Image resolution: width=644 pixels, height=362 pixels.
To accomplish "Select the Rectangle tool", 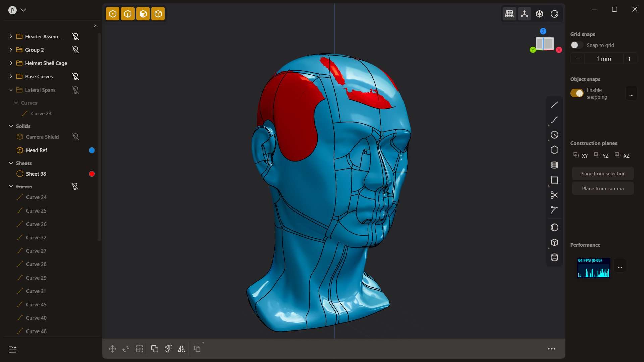I will (x=554, y=180).
